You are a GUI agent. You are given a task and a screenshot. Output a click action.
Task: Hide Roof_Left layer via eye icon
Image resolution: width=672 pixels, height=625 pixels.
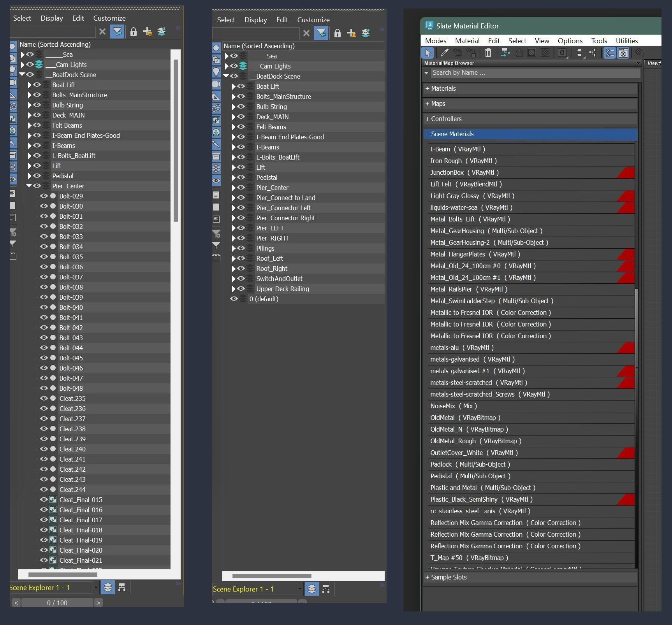tap(241, 258)
